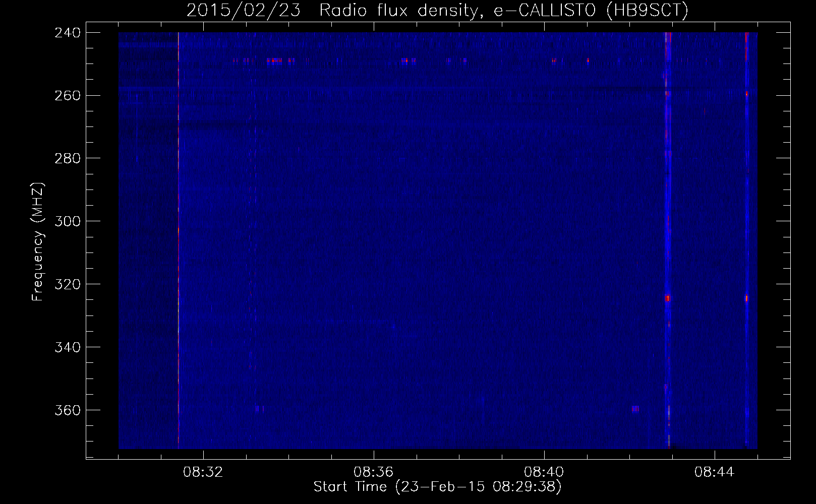
Task: Click the plot title '2015/02/23 Radio flux density, e-CALLISTO (HB9SCT)'
Action: click(x=437, y=10)
